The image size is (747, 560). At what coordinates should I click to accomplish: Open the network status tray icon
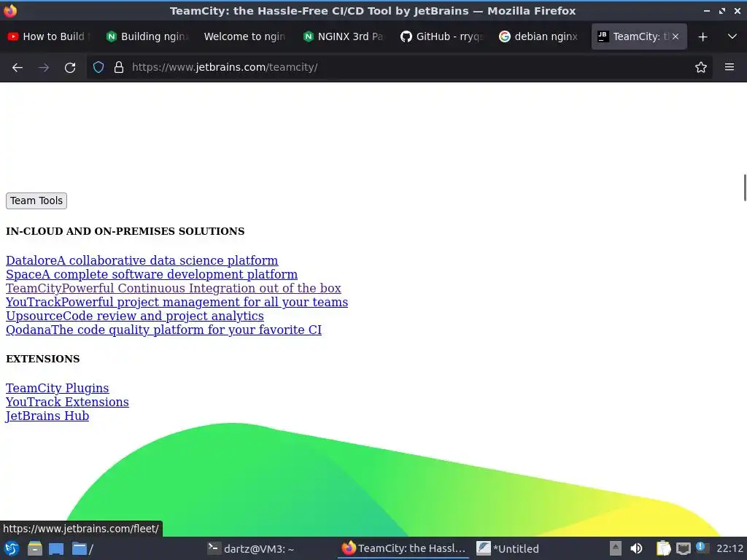(x=683, y=548)
